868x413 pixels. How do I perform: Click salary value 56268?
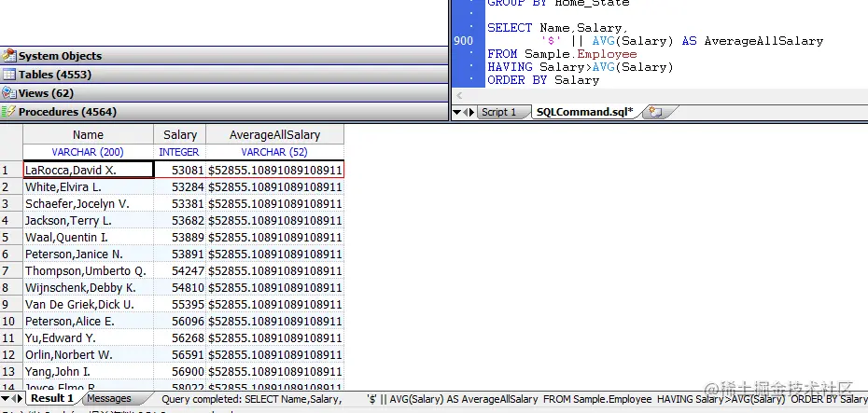click(180, 337)
